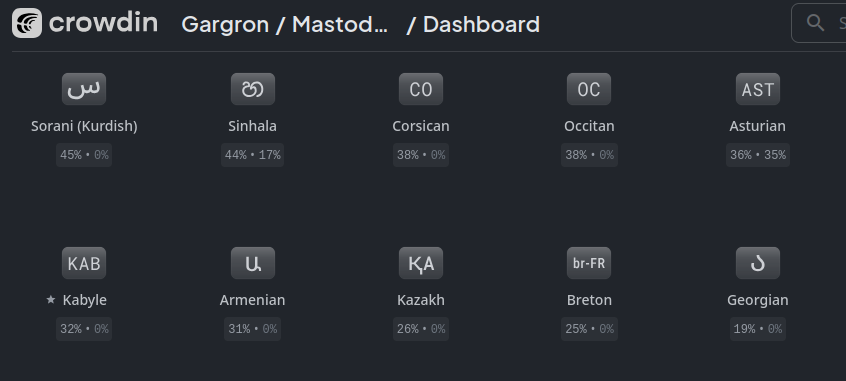Click the Asturian 36% • 35% progress badge

coord(758,155)
